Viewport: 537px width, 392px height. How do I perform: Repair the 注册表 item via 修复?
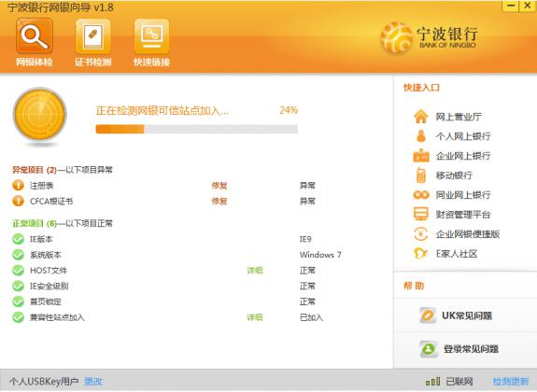click(x=219, y=186)
